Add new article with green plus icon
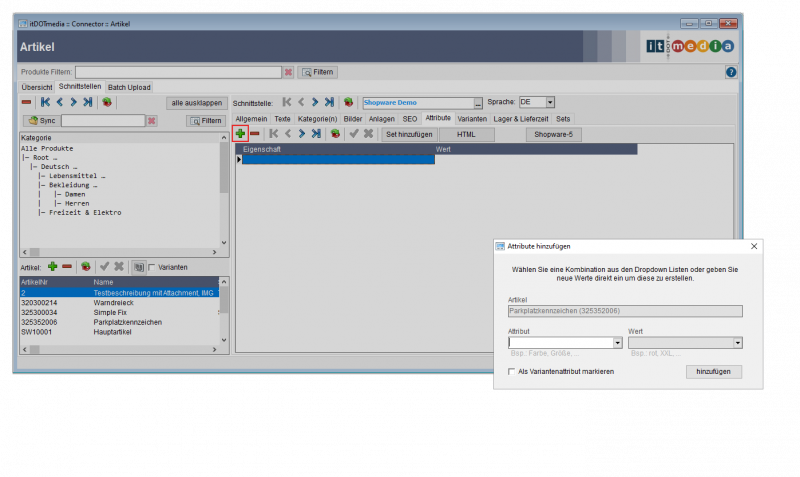Viewport: 800px width, 477px height. click(x=52, y=267)
